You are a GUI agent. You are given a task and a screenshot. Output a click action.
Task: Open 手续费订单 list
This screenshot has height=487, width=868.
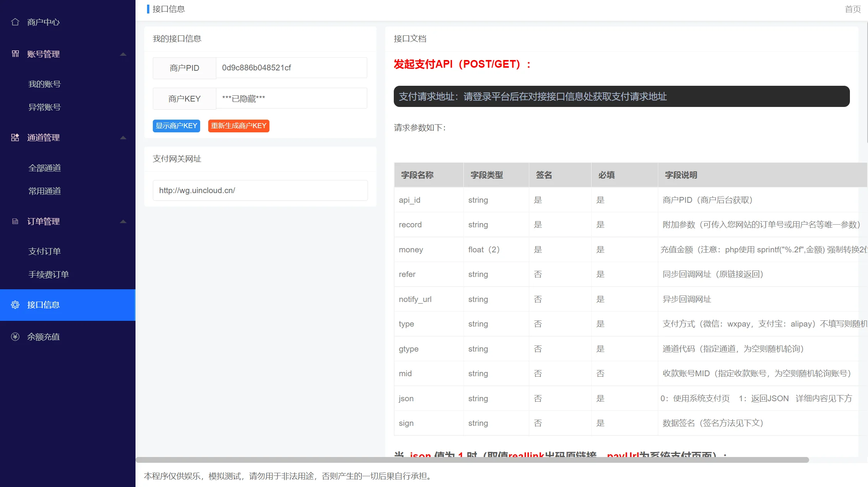pos(49,274)
